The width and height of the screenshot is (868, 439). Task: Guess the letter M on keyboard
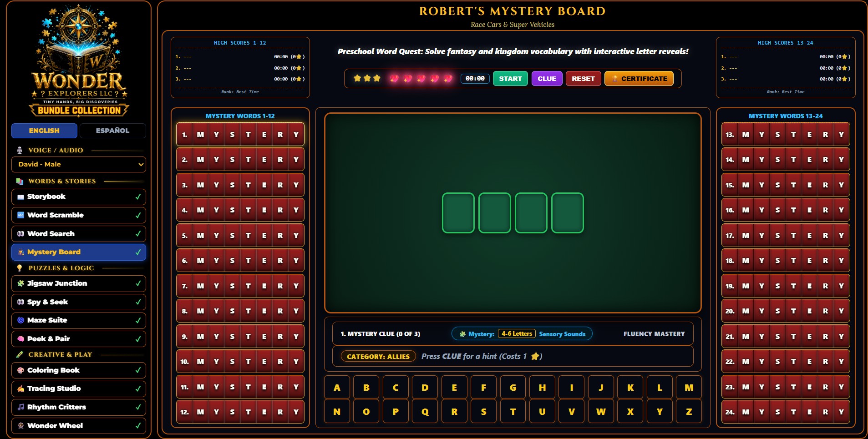click(689, 388)
